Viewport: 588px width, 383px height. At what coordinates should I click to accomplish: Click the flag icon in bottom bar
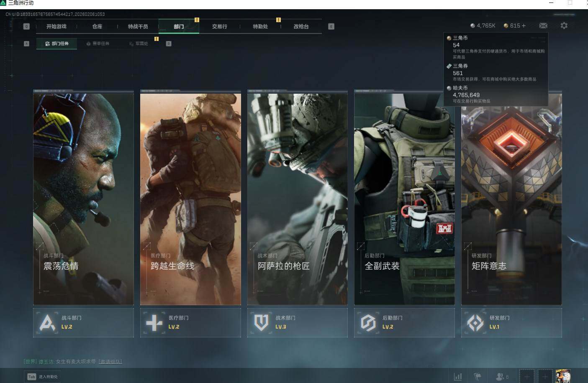click(478, 377)
